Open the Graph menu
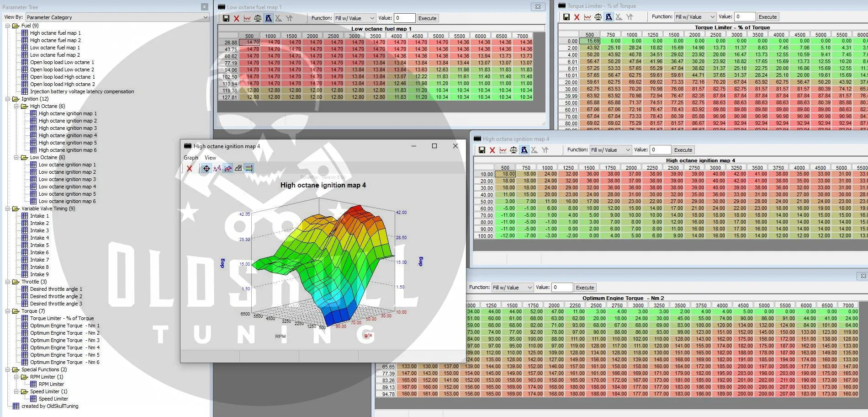The width and height of the screenshot is (868, 417). 191,158
